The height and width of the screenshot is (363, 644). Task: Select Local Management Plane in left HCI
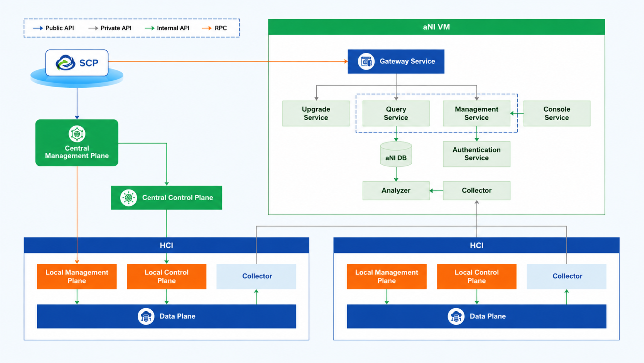click(77, 276)
